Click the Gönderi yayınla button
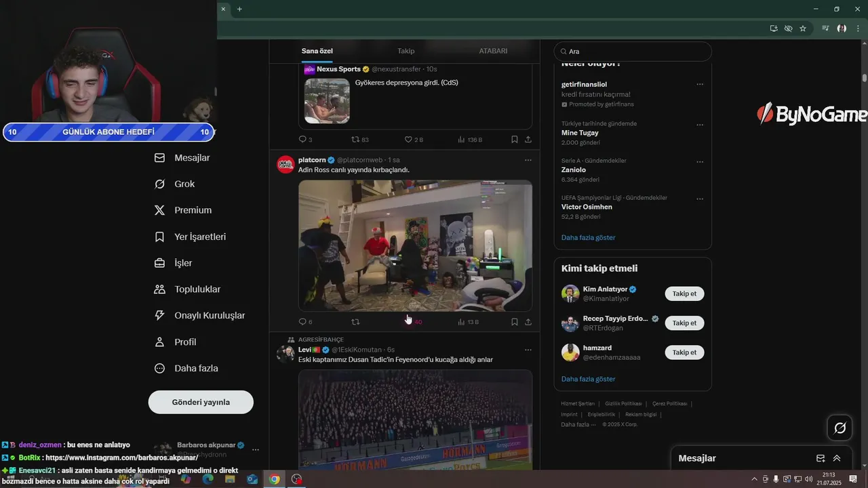The image size is (868, 488). (201, 402)
